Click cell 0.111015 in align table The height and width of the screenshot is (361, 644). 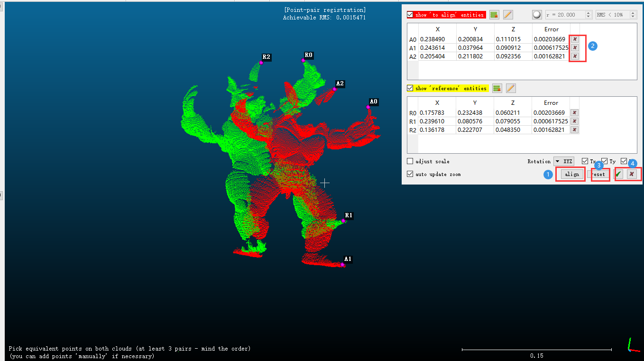[x=513, y=39]
